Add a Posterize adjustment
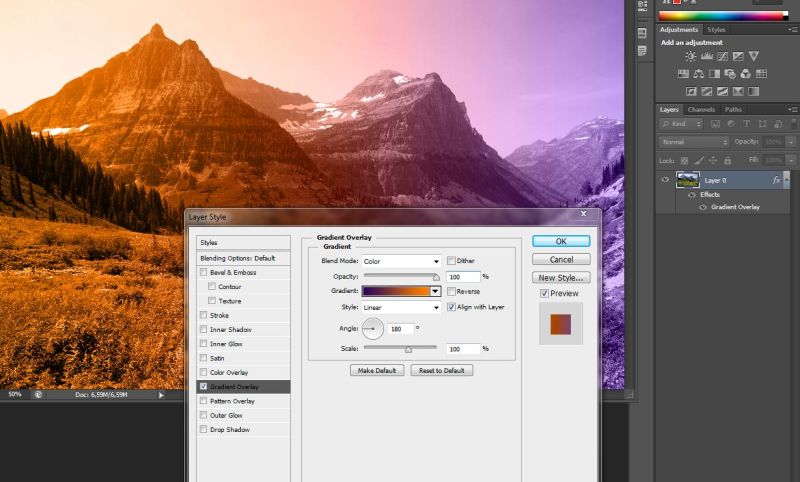The width and height of the screenshot is (800, 482). click(707, 91)
